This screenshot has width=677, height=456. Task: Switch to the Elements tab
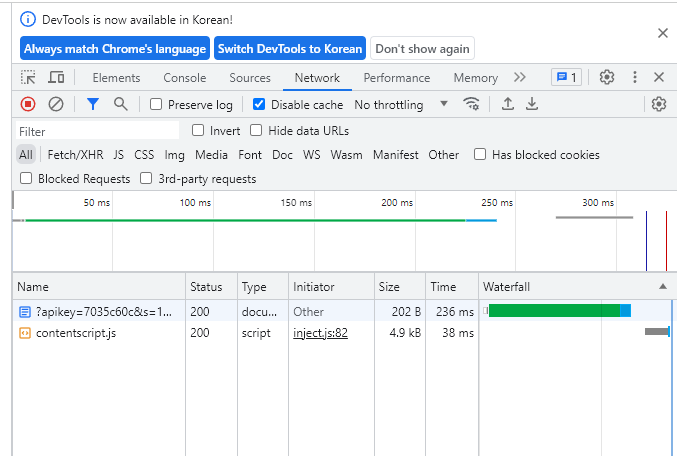(116, 78)
